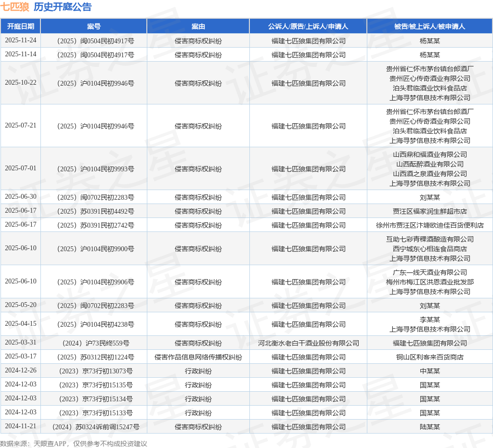Click defendant 杨某某 in the 2025-11-24 row

click(x=429, y=41)
